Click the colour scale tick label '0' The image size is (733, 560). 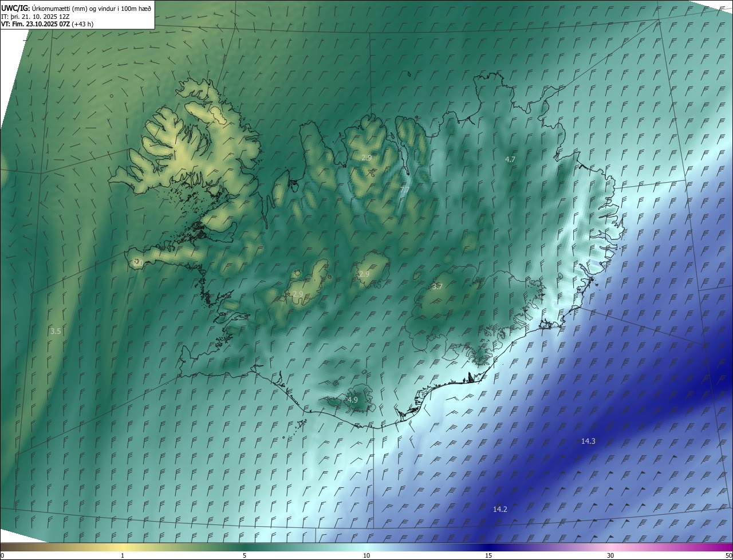(x=2, y=555)
